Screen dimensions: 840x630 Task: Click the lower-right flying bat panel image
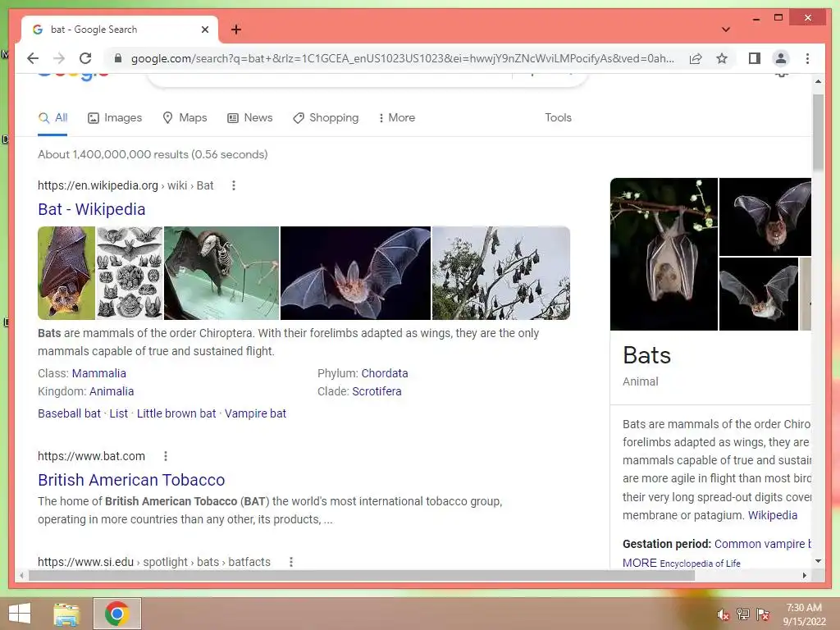coord(759,294)
